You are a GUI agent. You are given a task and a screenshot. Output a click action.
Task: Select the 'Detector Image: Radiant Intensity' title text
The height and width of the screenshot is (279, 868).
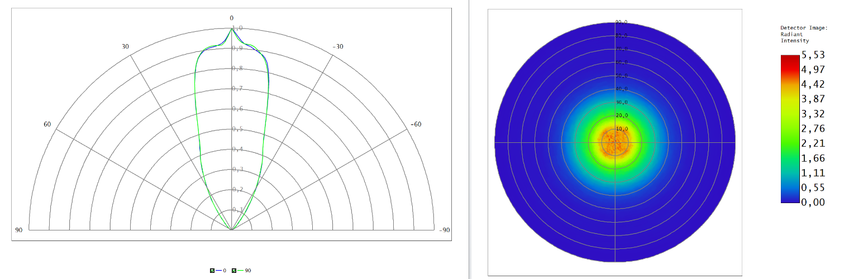(x=804, y=34)
